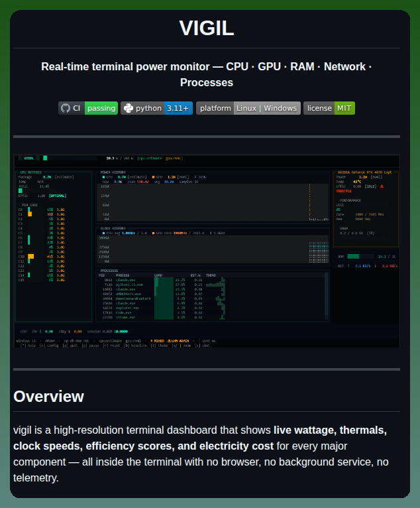Click the '[OPTIMAL]' efficiency tag in the screenshot

coord(58,196)
